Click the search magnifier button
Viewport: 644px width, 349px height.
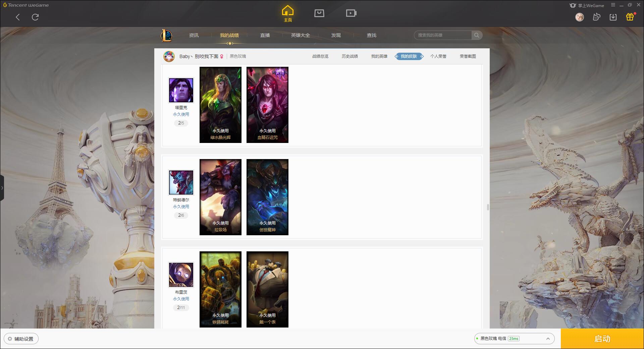click(477, 35)
